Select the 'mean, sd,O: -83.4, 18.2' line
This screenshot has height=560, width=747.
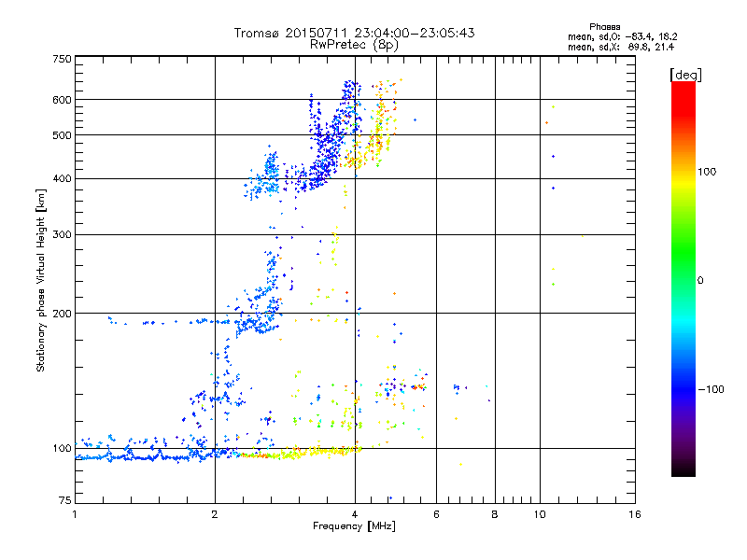coord(622,36)
